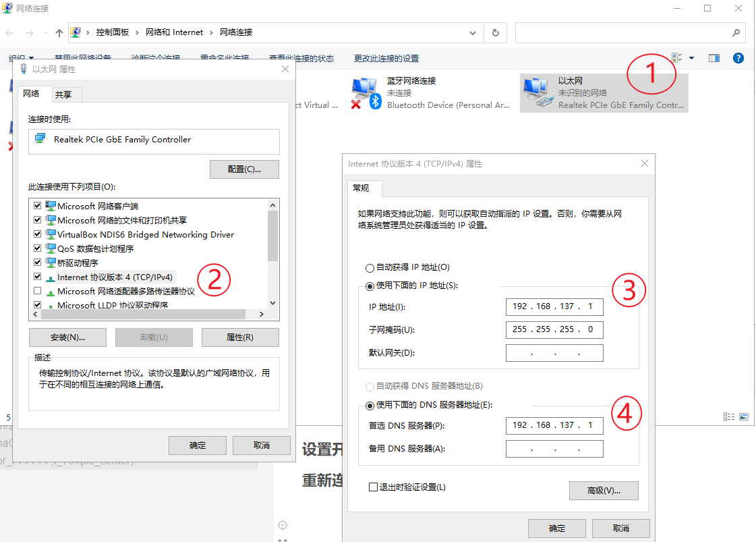756x542 pixels.
Task: Select the 常规 tab in TCP/IPv4 properties
Action: coord(364,188)
